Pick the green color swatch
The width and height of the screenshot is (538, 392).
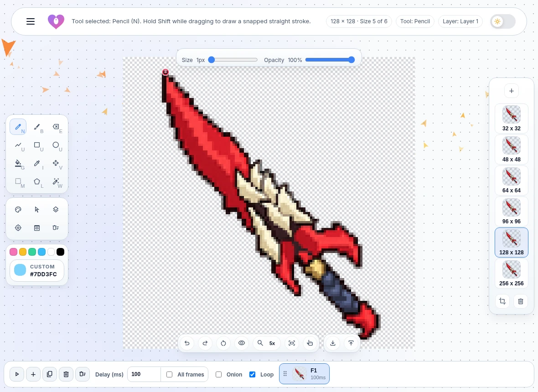click(32, 252)
